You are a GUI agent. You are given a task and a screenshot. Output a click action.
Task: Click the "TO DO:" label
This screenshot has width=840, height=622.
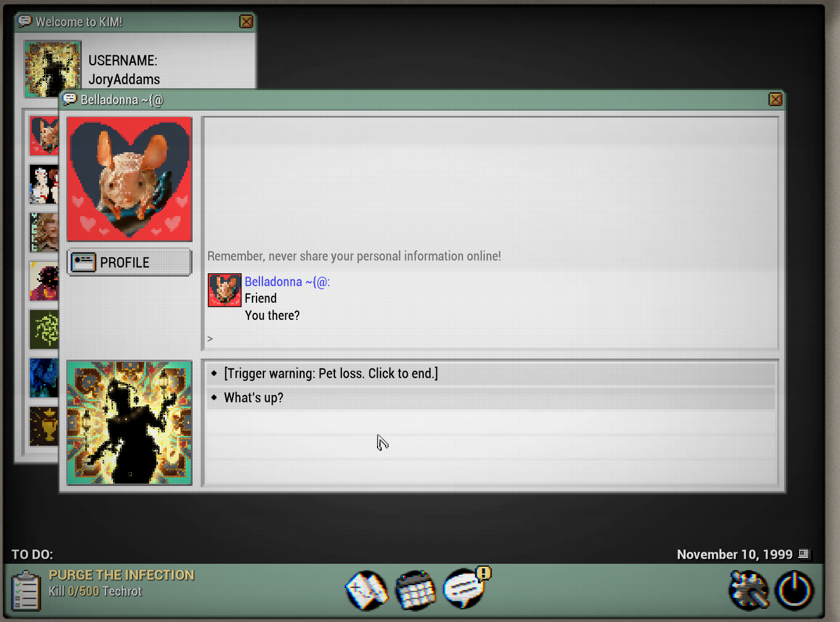tap(32, 555)
